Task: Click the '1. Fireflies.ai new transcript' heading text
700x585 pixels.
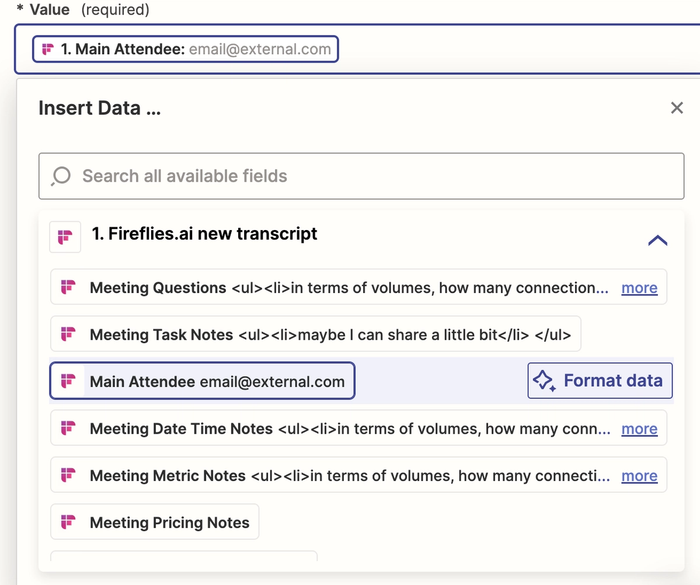Action: [x=204, y=234]
